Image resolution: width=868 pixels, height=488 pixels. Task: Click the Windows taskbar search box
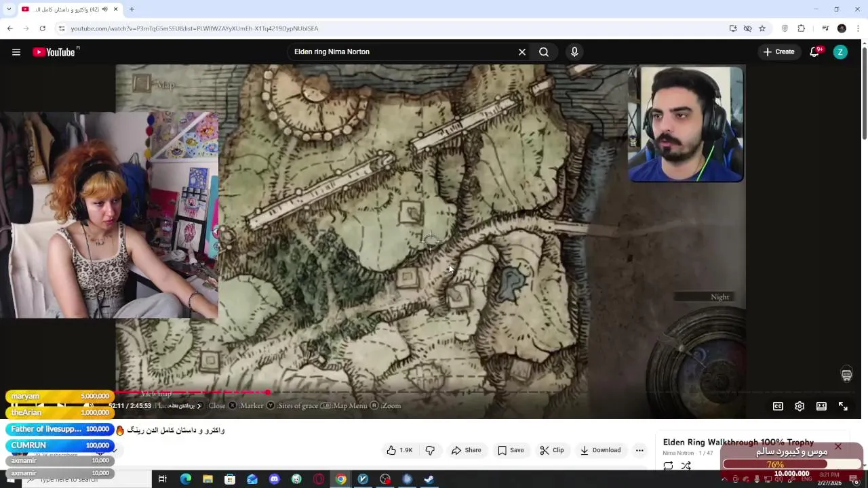click(87, 479)
